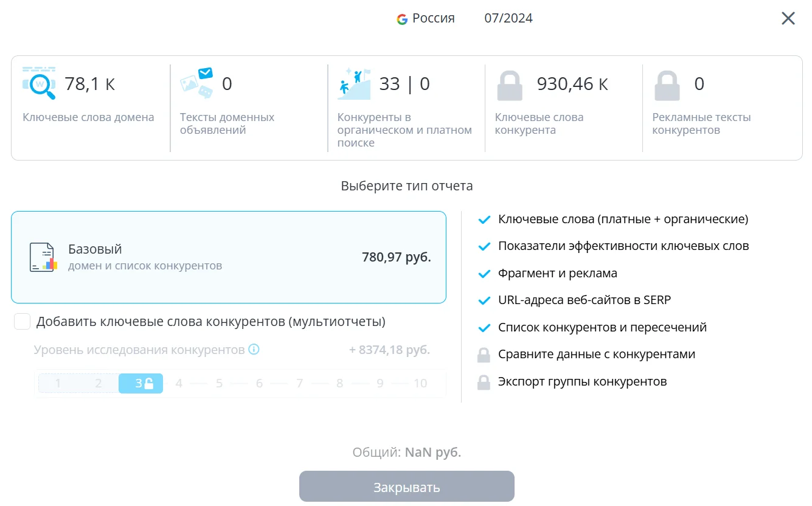Viewport: 812px width, 506px height.
Task: Close the report dialog with X
Action: click(788, 18)
